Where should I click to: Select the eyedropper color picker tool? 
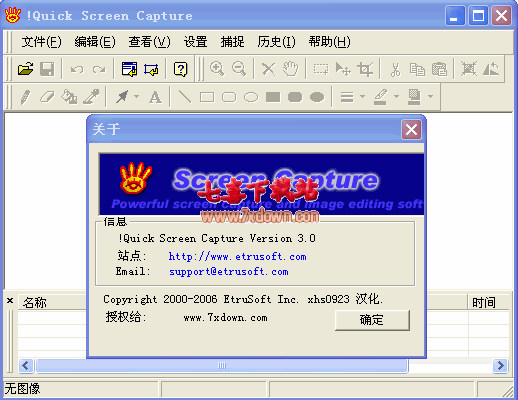[91, 97]
